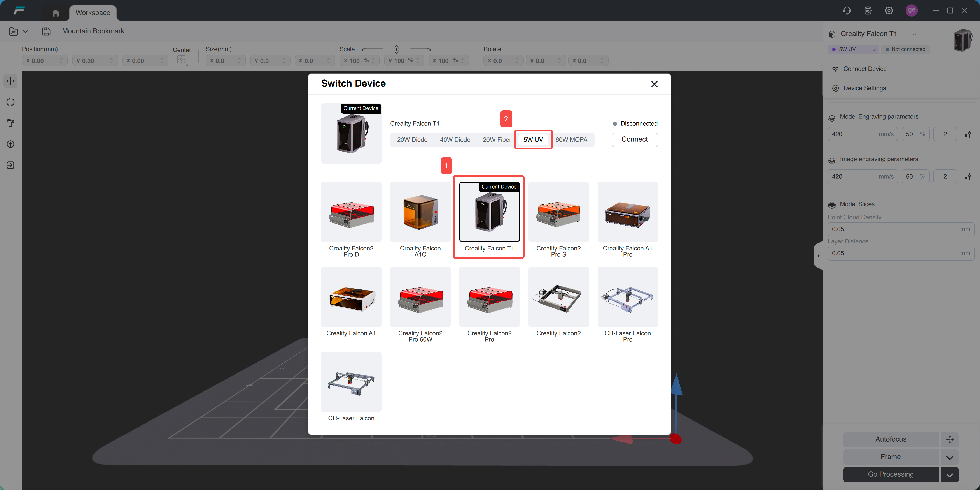Click the Center alignment icon
Image resolution: width=980 pixels, height=490 pixels.
(x=182, y=60)
